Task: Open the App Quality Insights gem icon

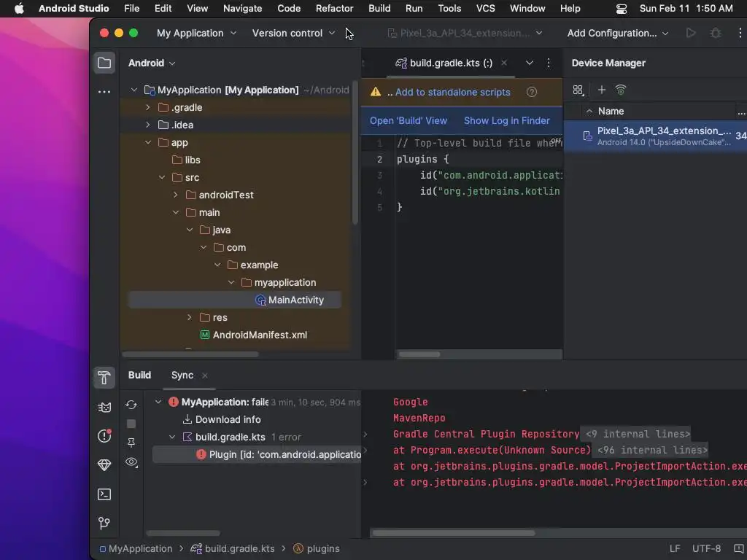Action: 104,465
